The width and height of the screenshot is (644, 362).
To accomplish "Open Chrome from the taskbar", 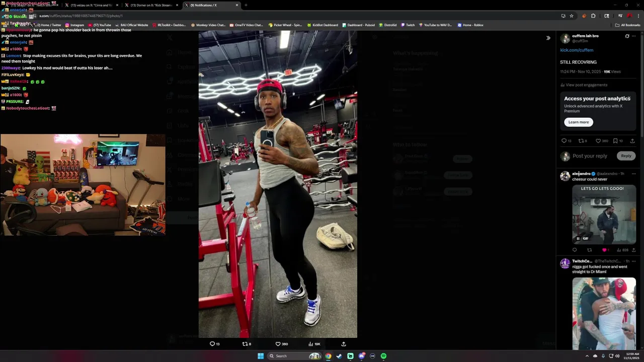I will click(328, 356).
